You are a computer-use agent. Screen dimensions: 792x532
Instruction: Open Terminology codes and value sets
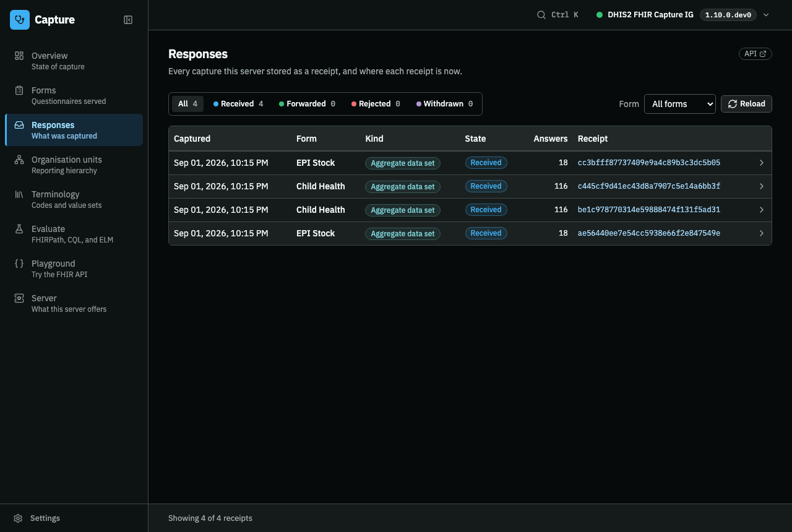click(x=74, y=199)
